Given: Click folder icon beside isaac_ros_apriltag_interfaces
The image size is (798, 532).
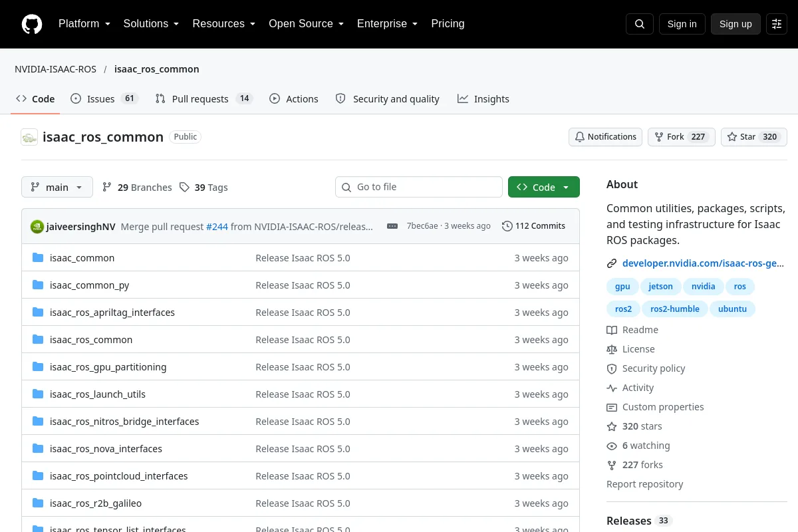Looking at the screenshot, I should pos(38,313).
